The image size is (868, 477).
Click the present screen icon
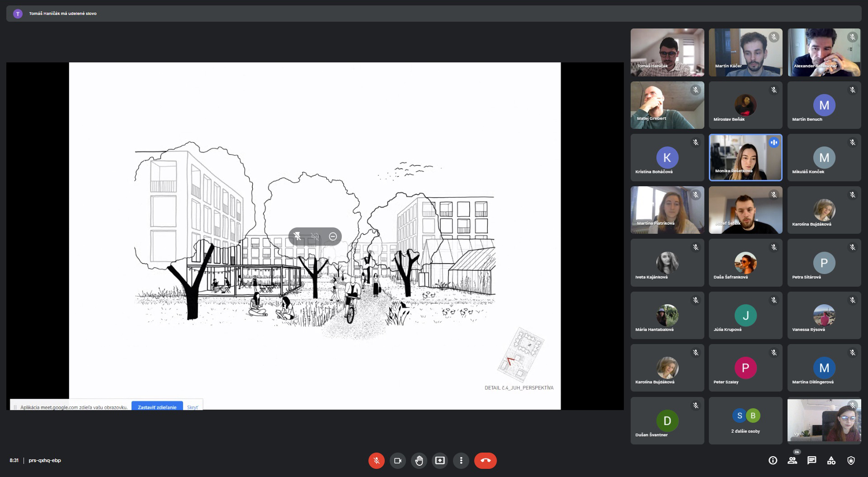(x=440, y=460)
